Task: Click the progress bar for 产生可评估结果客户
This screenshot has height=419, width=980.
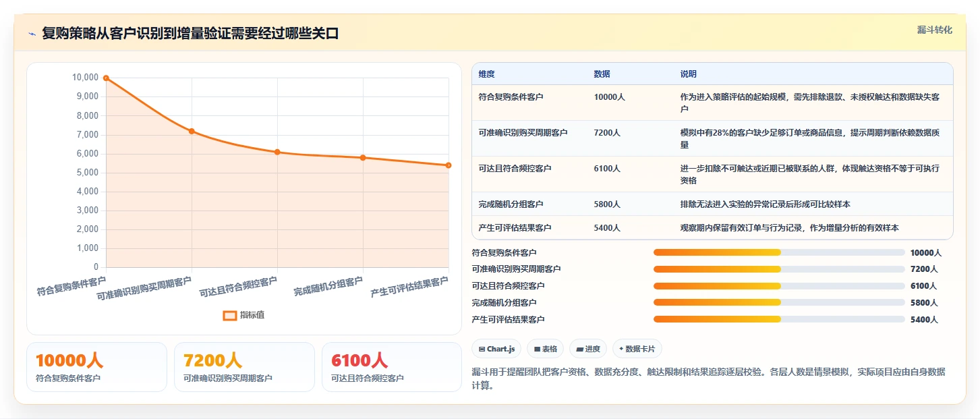Action: (779, 319)
